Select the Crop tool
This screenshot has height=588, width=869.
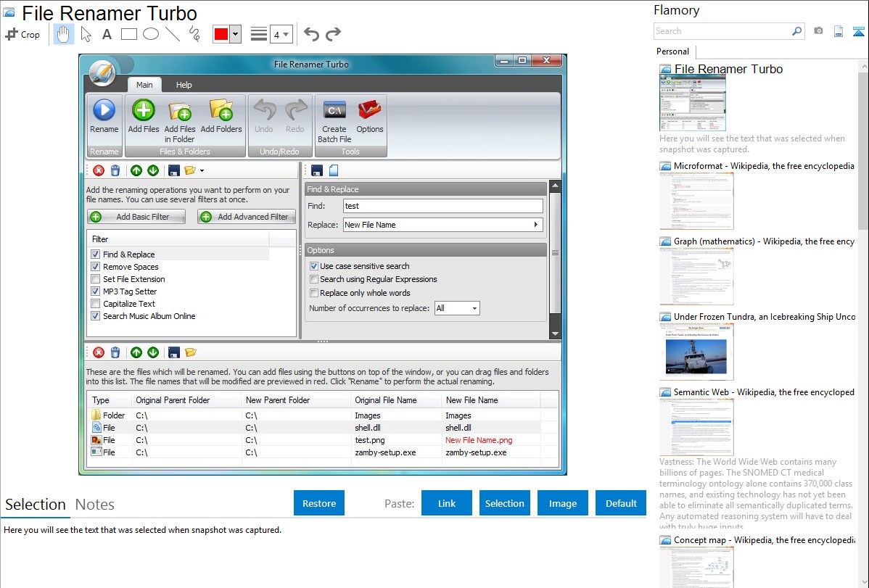click(x=22, y=34)
